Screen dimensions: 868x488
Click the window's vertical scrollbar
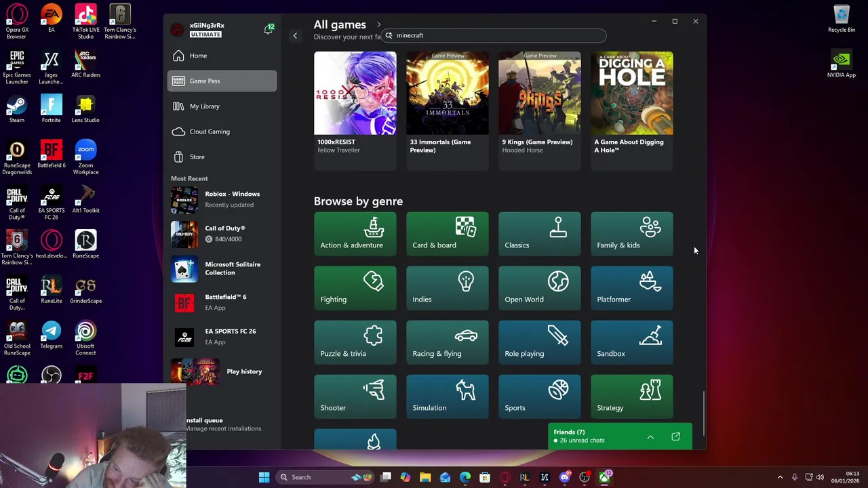click(703, 414)
